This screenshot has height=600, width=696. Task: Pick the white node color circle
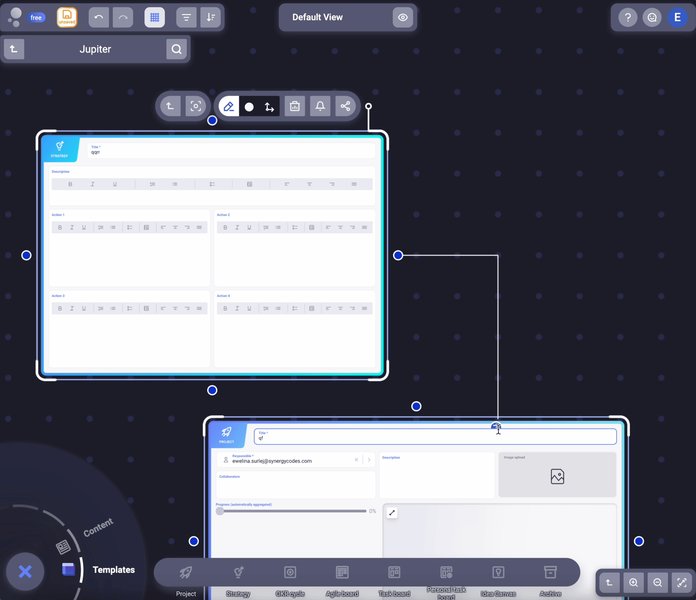(249, 107)
